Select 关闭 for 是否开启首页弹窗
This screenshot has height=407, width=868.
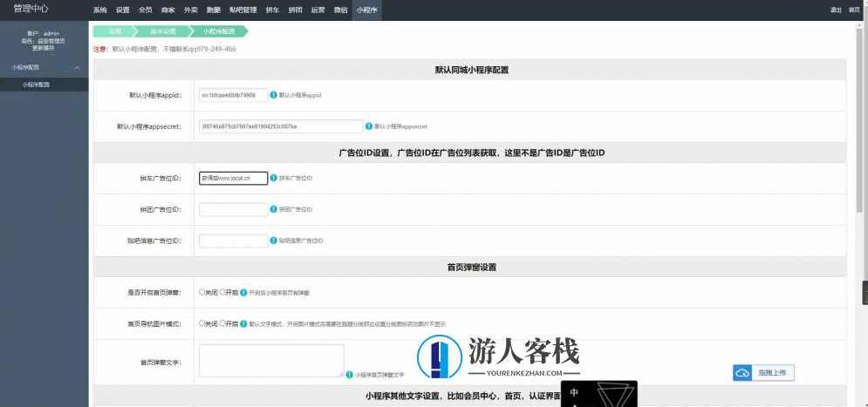coord(202,292)
